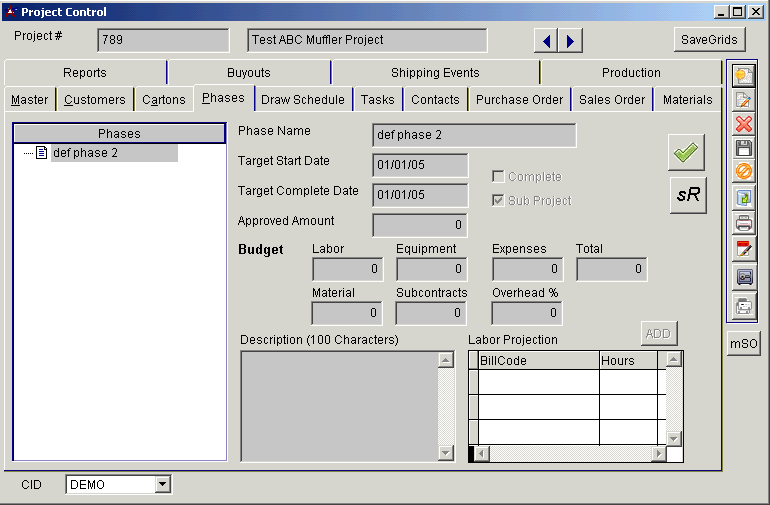Open the Purchase Order tab
770x505 pixels.
pos(519,99)
